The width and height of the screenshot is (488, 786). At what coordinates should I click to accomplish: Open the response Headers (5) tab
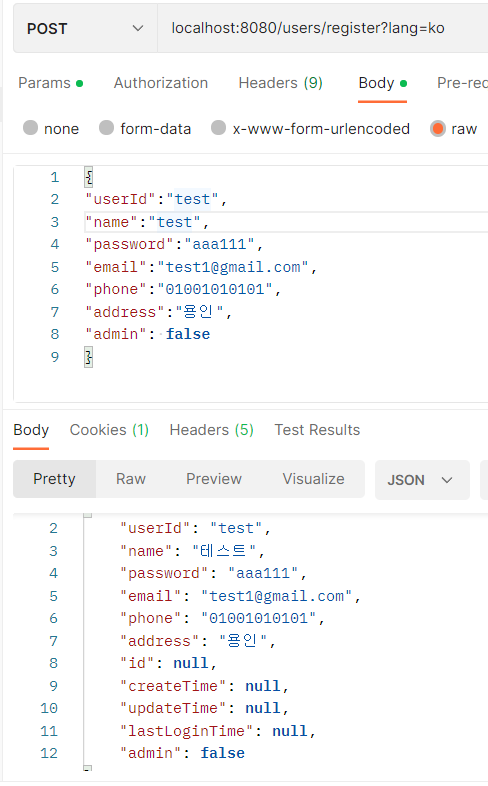[211, 430]
